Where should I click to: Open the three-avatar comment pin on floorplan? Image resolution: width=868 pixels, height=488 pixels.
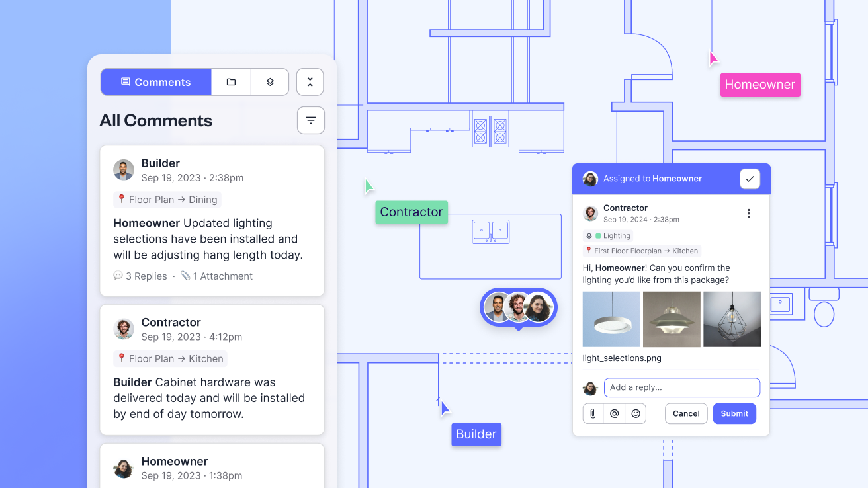tap(519, 307)
